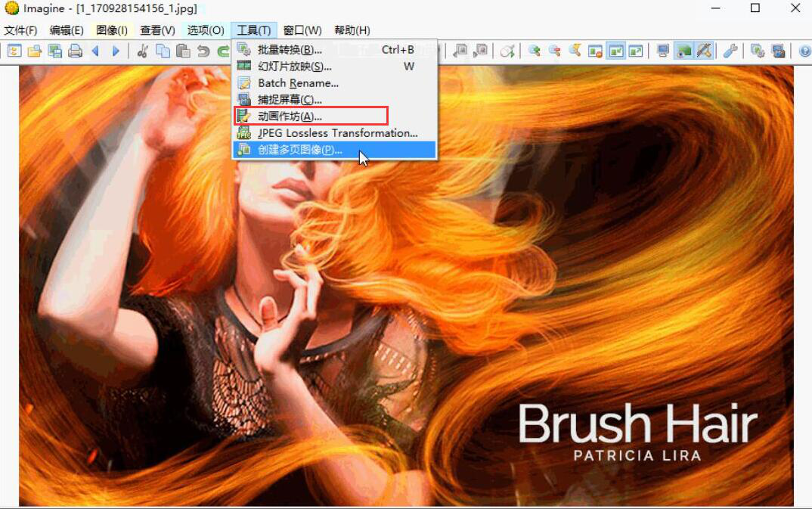Open the 查看(V) menu
812x509 pixels.
(x=157, y=30)
